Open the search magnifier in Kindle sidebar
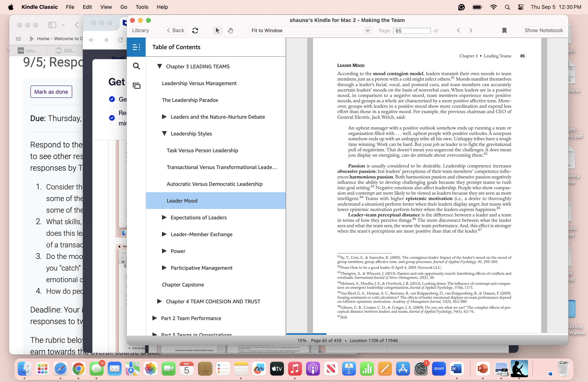 click(136, 66)
